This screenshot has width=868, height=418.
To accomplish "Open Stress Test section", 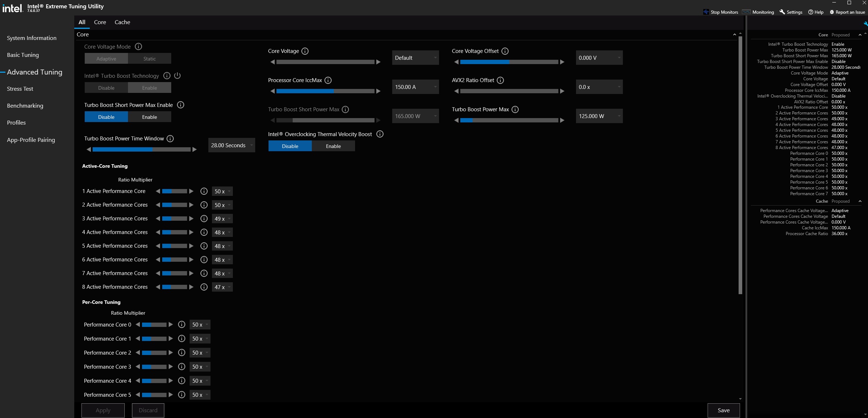I will click(20, 89).
